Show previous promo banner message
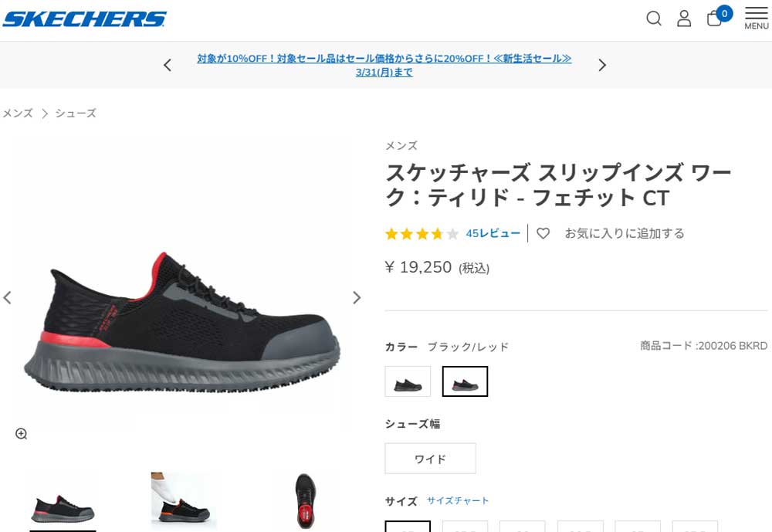 [x=168, y=65]
